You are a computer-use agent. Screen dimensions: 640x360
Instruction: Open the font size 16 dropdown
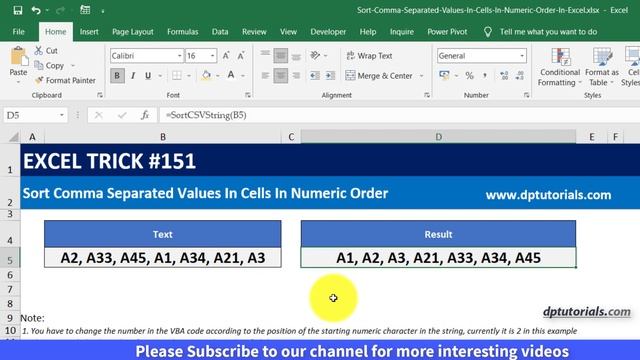pyautogui.click(x=212, y=56)
